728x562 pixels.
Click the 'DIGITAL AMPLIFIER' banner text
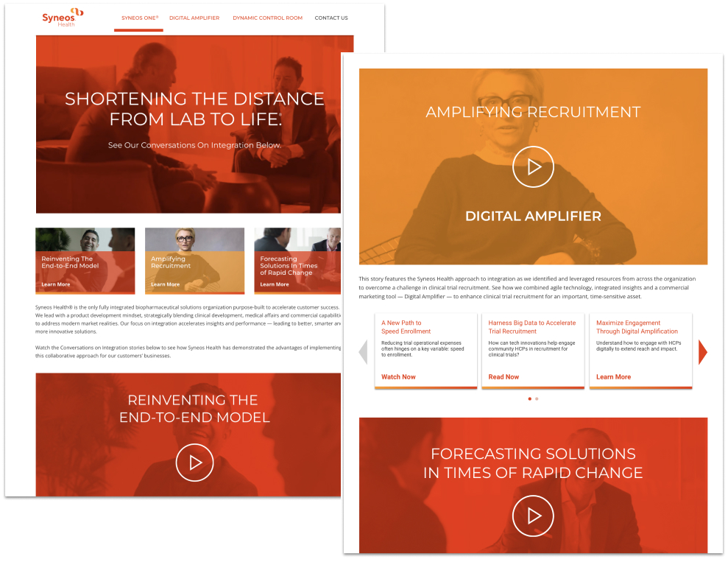coord(533,216)
